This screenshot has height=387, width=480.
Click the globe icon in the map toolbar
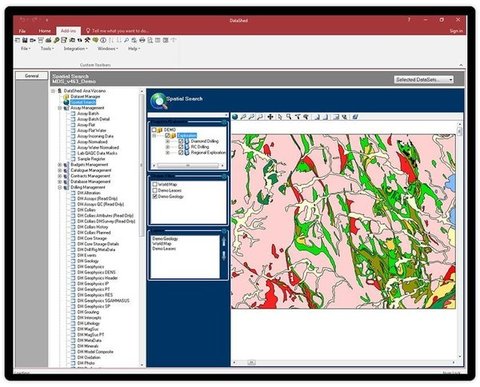(x=235, y=117)
